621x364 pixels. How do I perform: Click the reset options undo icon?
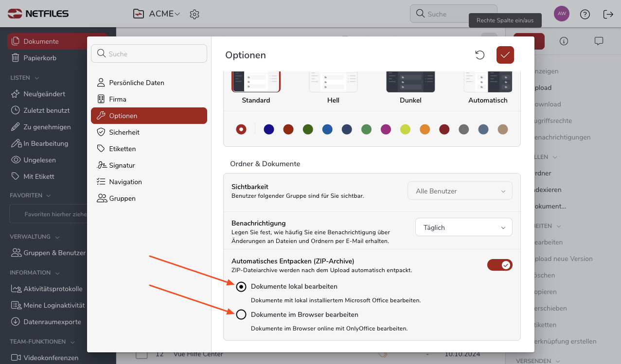480,55
